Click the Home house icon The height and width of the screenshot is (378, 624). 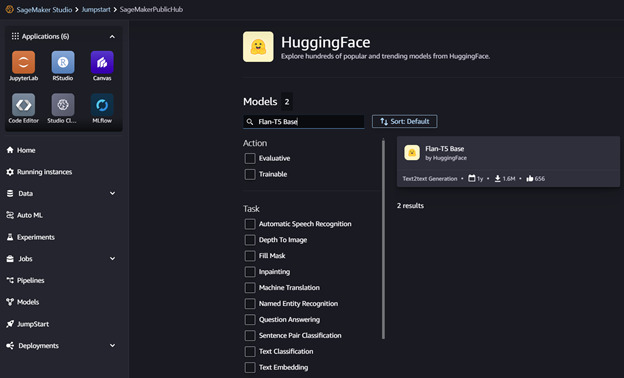[x=10, y=150]
